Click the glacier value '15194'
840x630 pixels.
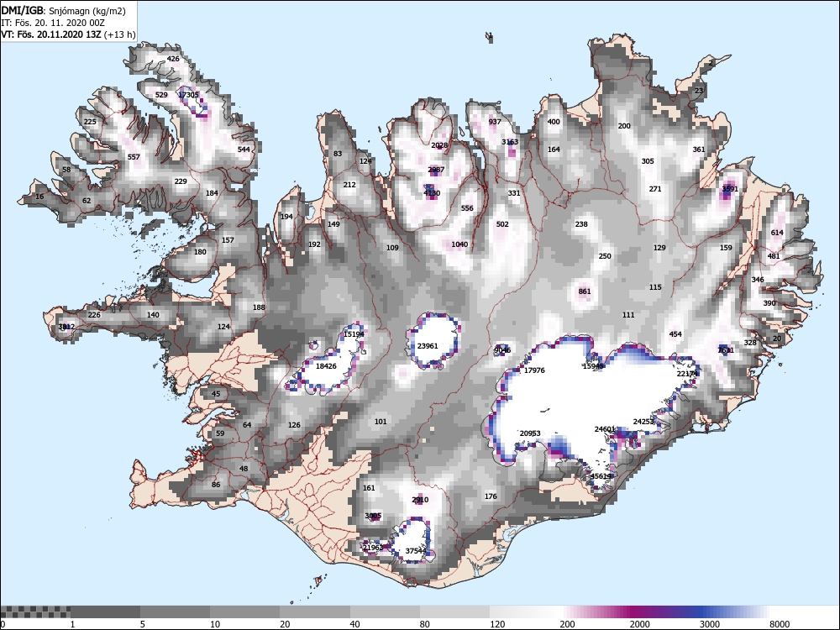coord(354,334)
